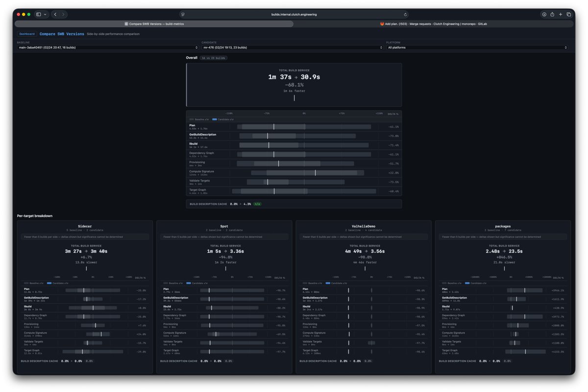This screenshot has height=392, width=588.
Task: Click Spot total 1m 5s → 3.36s
Action: pyautogui.click(x=225, y=251)
